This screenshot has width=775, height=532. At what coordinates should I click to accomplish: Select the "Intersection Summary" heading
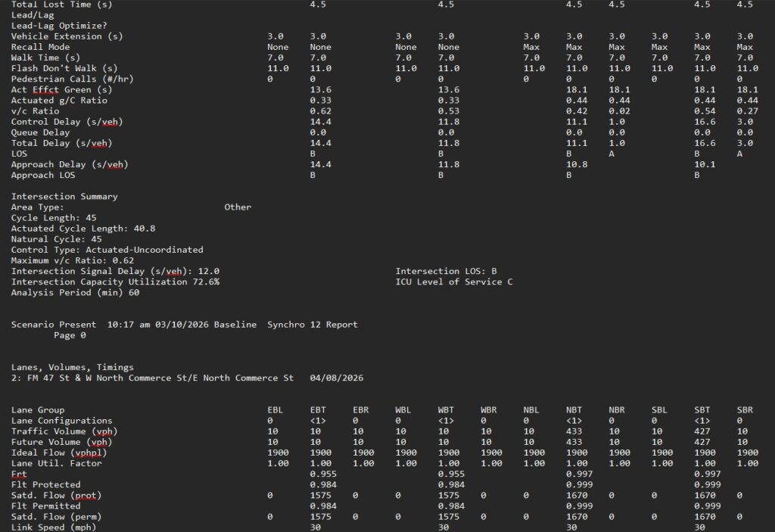[65, 196]
